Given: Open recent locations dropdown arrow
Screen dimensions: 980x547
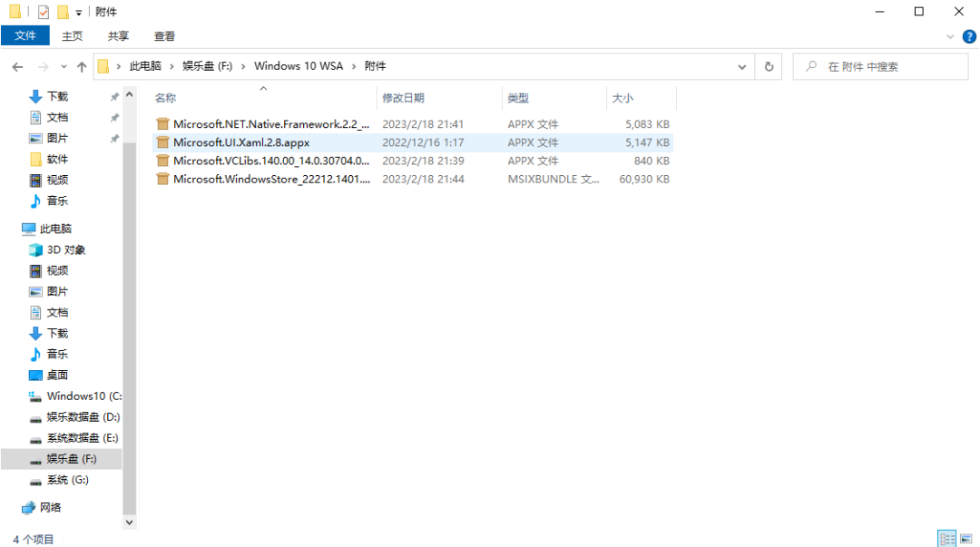Looking at the screenshot, I should click(x=64, y=67).
